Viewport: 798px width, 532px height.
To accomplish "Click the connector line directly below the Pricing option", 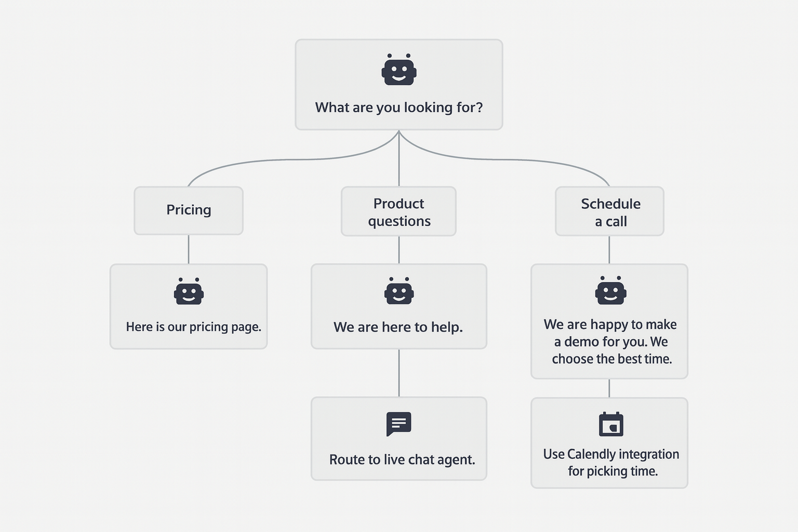I will coord(189,249).
